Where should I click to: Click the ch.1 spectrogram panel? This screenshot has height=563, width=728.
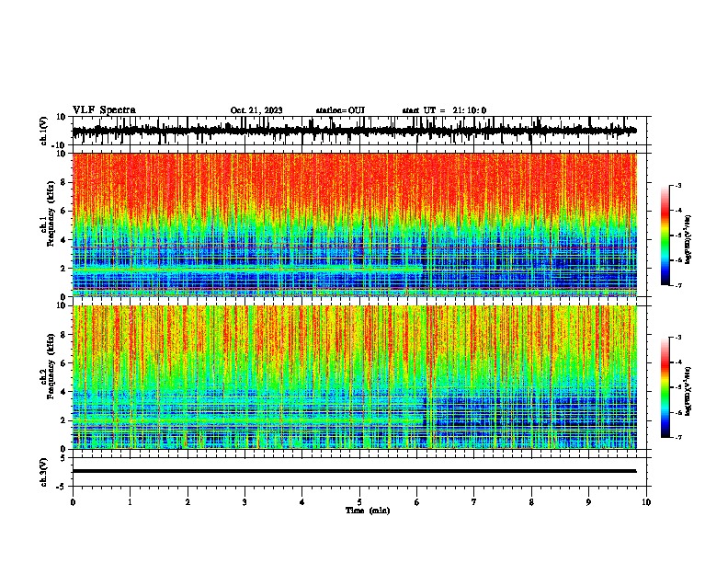[355, 224]
